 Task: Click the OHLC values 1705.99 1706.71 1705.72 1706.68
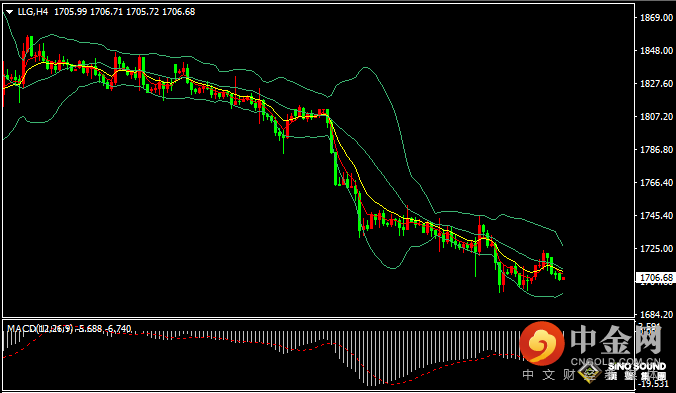click(125, 12)
